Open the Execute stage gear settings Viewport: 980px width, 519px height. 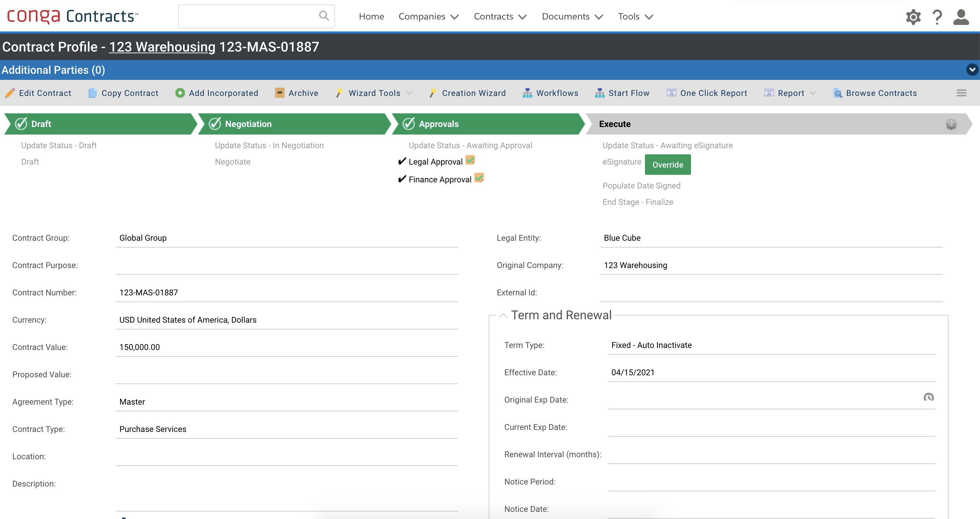coord(951,124)
